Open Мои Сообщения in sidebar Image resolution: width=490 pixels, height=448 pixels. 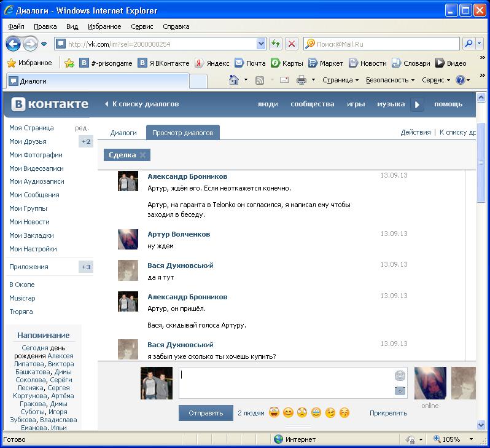pyautogui.click(x=34, y=195)
